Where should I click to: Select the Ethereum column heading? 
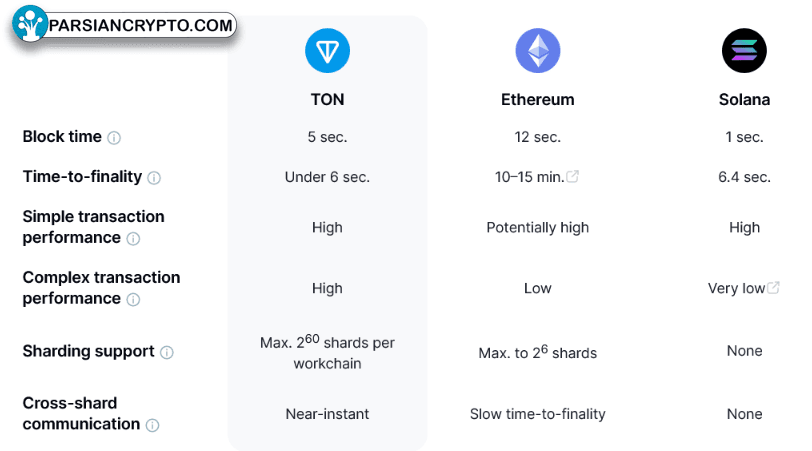537,100
